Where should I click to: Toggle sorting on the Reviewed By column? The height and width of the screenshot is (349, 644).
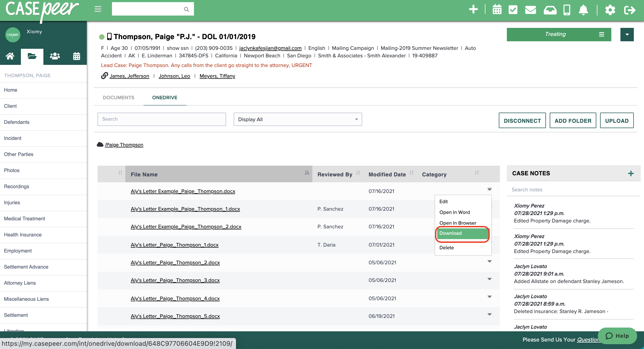click(358, 173)
